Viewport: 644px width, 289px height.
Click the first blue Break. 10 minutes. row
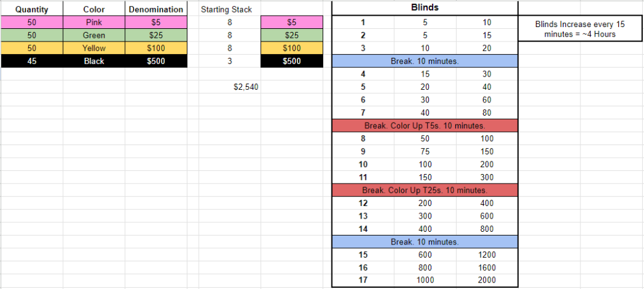pyautogui.click(x=425, y=61)
